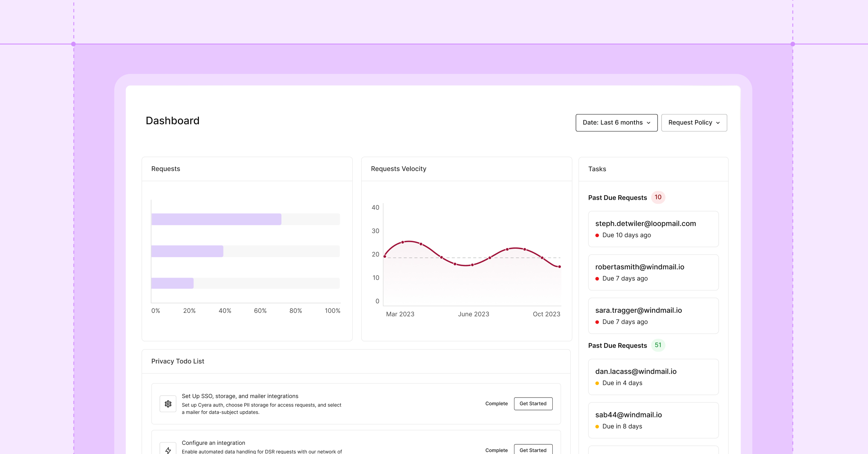The height and width of the screenshot is (454, 868).
Task: Open steph.detwiler@loopmail.com past due request
Action: tap(653, 229)
